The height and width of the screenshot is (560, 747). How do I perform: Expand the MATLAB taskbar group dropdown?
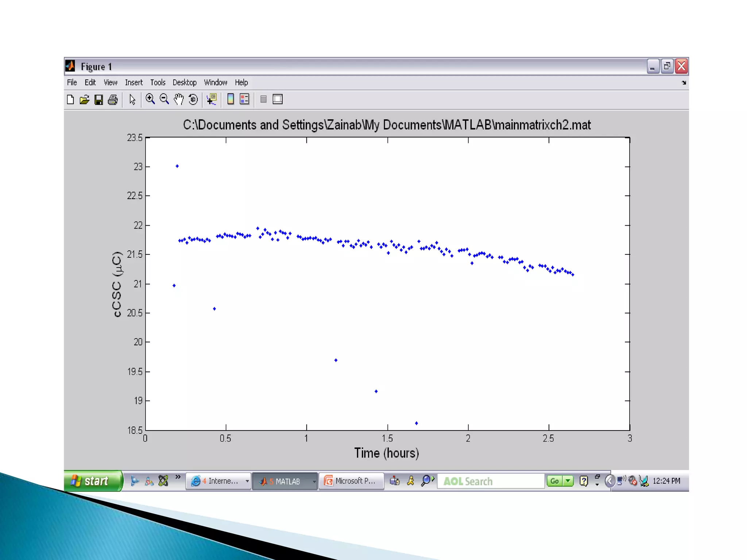[314, 481]
